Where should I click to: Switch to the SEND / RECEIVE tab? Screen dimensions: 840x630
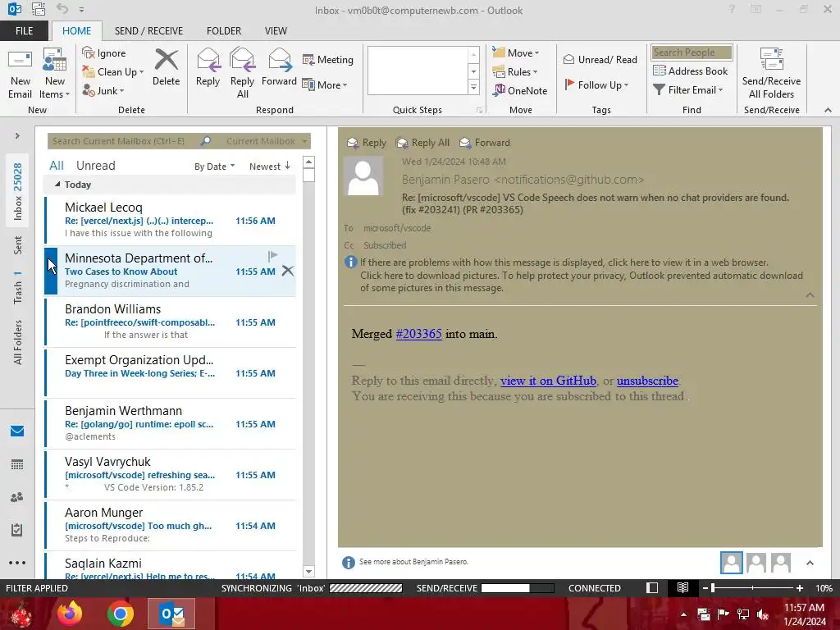(x=148, y=31)
